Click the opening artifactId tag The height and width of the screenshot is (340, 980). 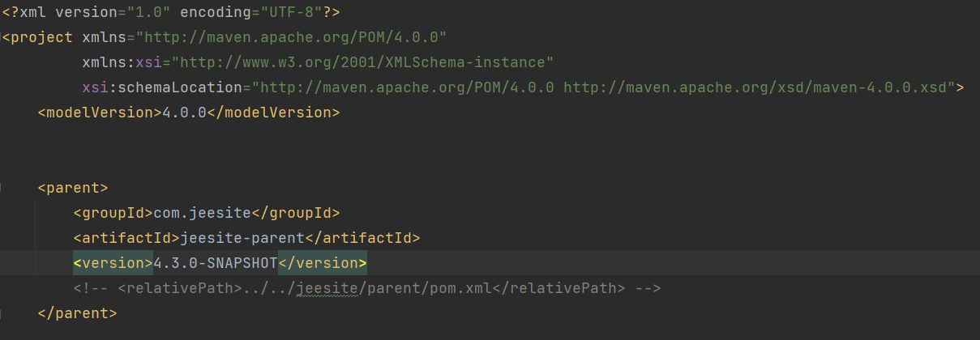click(126, 238)
